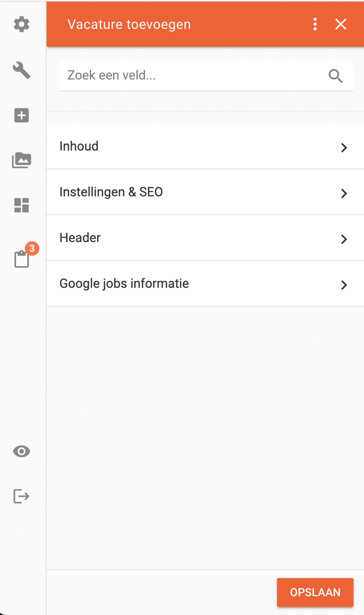Click the magnifier search icon
Viewport: 364px width, 615px height.
(336, 76)
